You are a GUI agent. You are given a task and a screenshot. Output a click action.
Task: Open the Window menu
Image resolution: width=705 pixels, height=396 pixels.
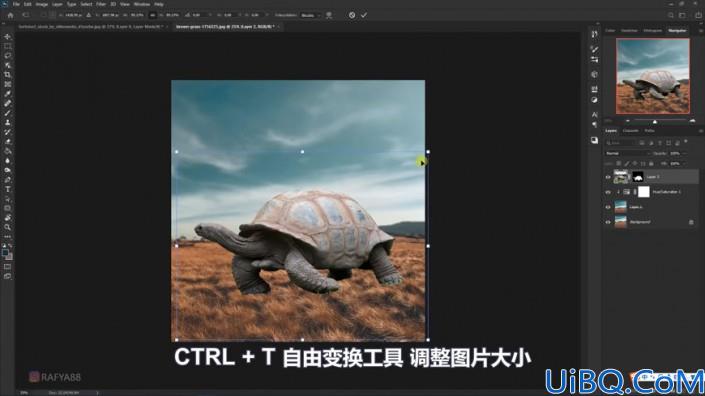pos(142,4)
